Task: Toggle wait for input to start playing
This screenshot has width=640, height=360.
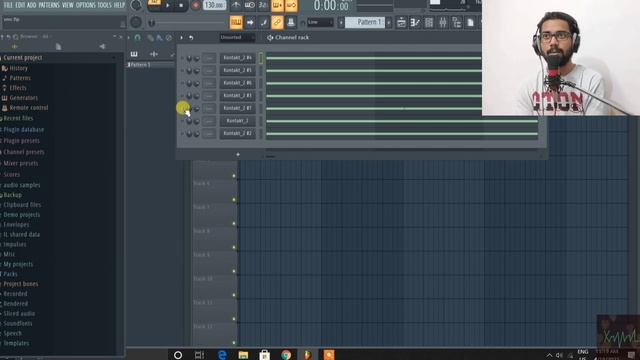Action: (250, 5)
